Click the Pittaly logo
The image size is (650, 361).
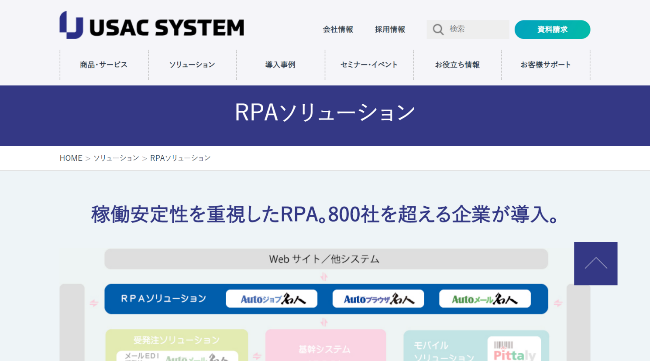pyautogui.click(x=514, y=349)
